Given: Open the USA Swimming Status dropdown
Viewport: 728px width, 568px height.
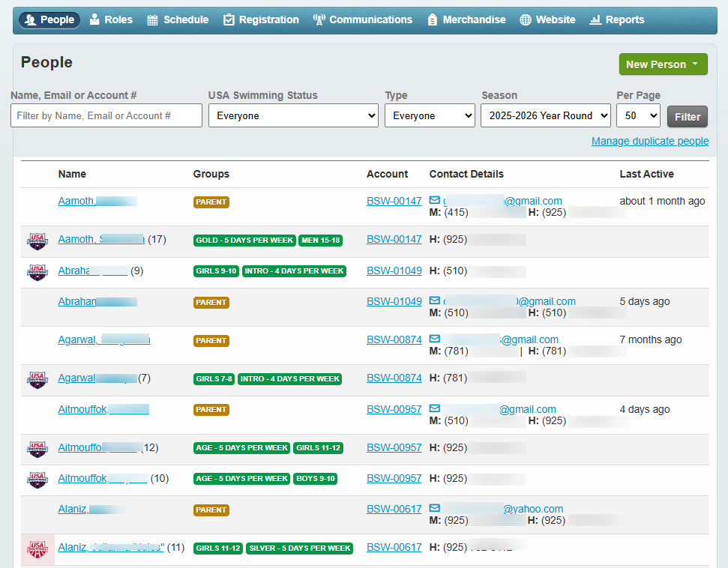Looking at the screenshot, I should point(293,115).
